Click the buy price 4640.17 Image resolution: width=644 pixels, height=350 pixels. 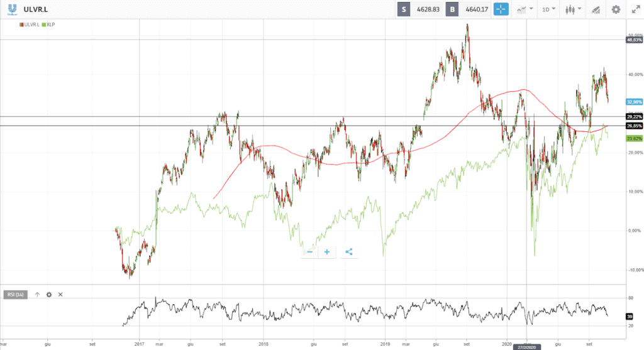click(x=476, y=9)
